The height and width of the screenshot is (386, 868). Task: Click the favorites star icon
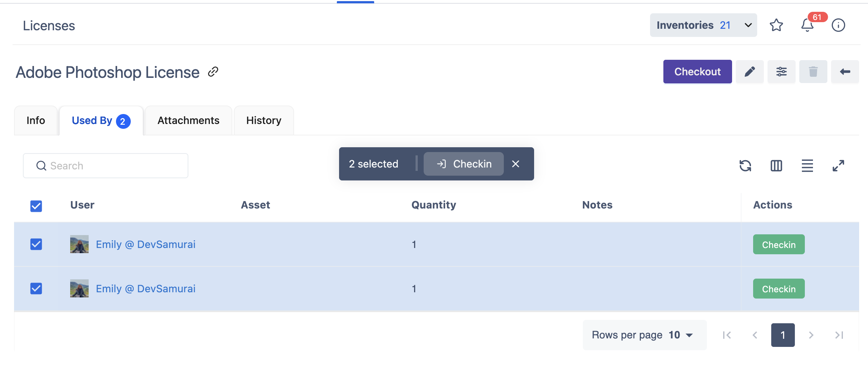click(x=776, y=25)
